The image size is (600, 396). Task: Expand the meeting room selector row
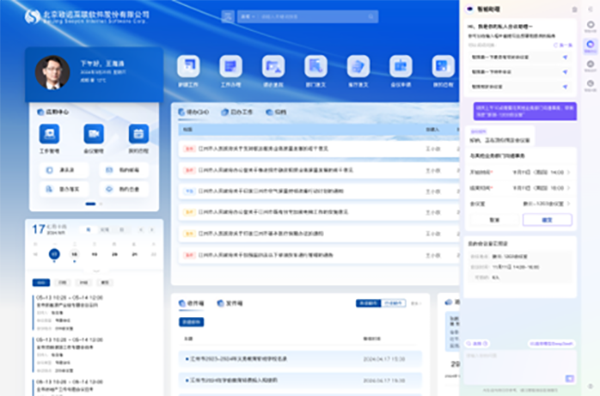[x=520, y=204]
